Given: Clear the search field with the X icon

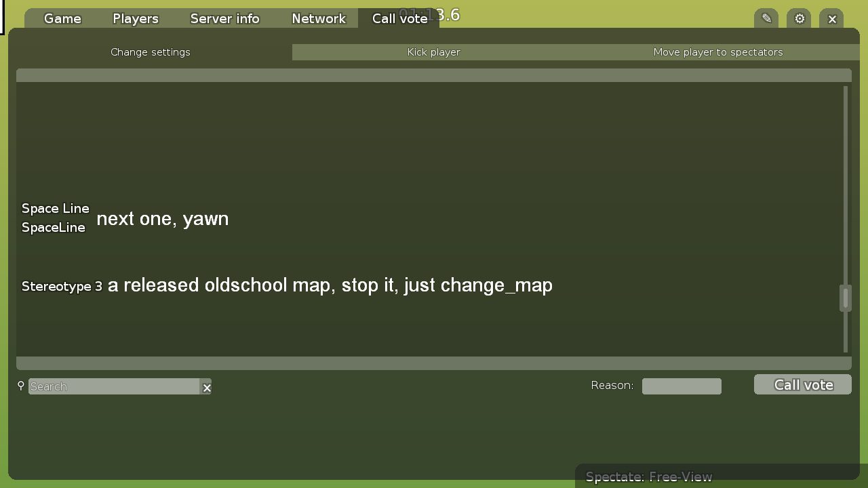Looking at the screenshot, I should (206, 387).
